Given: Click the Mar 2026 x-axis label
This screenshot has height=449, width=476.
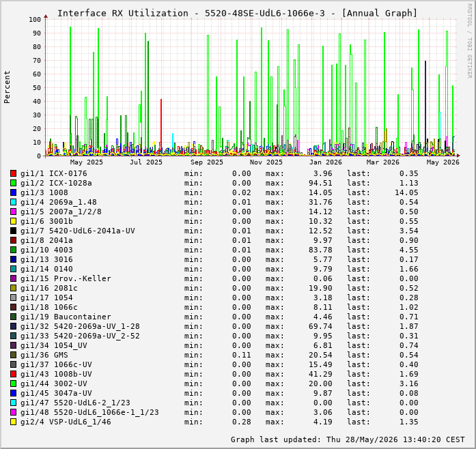Looking at the screenshot, I should pos(383,162).
